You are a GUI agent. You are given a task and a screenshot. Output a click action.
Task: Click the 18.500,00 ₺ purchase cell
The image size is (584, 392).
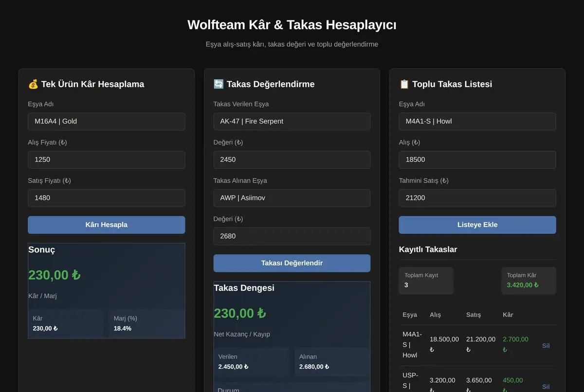tap(444, 344)
